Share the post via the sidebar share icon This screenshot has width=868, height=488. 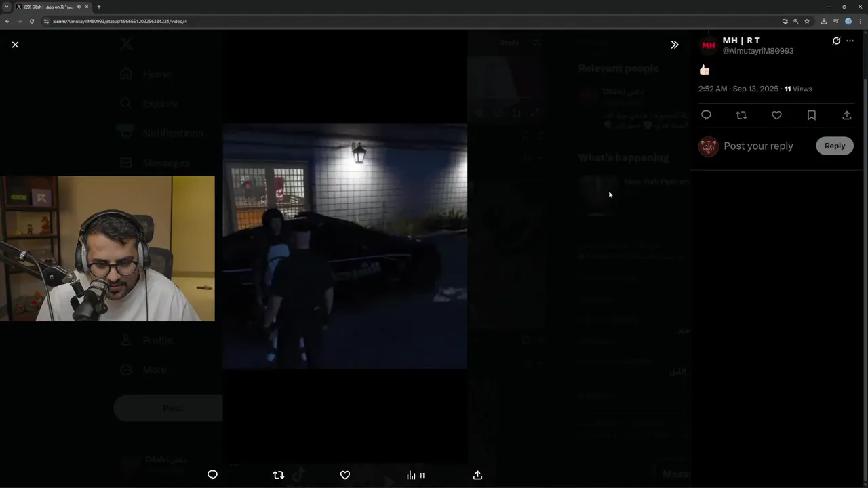847,115
